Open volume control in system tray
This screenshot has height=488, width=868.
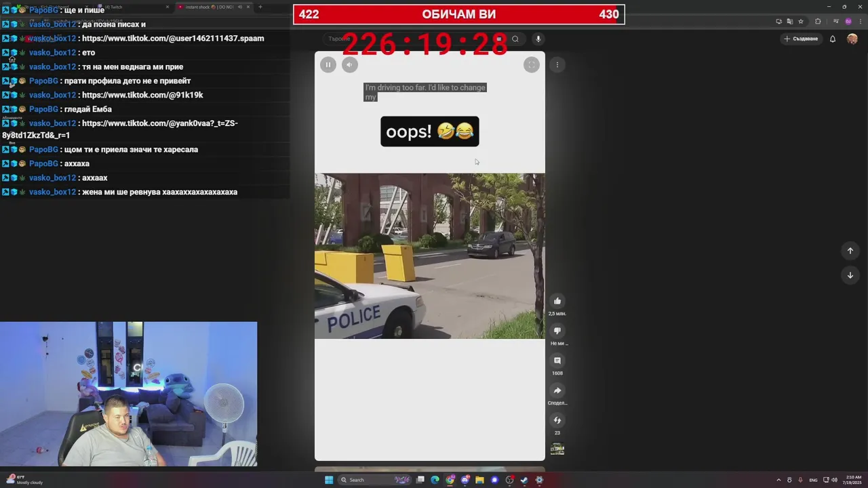[x=834, y=480]
